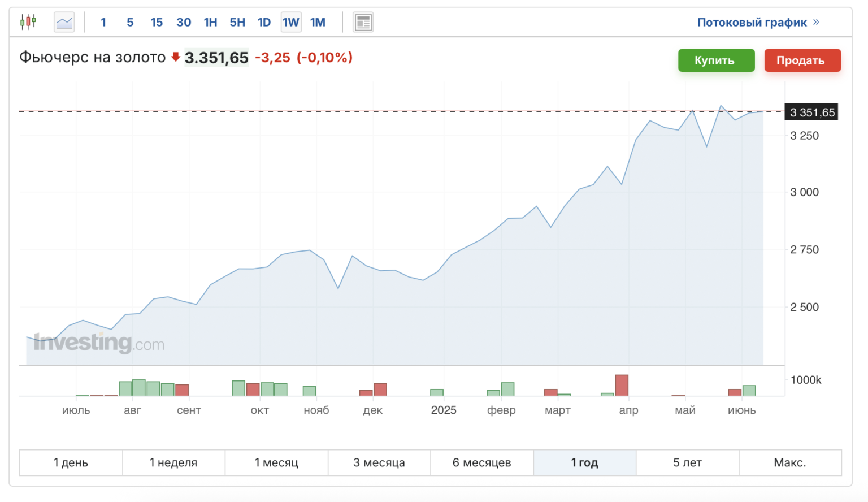Select the area chart type icon
868x502 pixels.
click(x=64, y=22)
